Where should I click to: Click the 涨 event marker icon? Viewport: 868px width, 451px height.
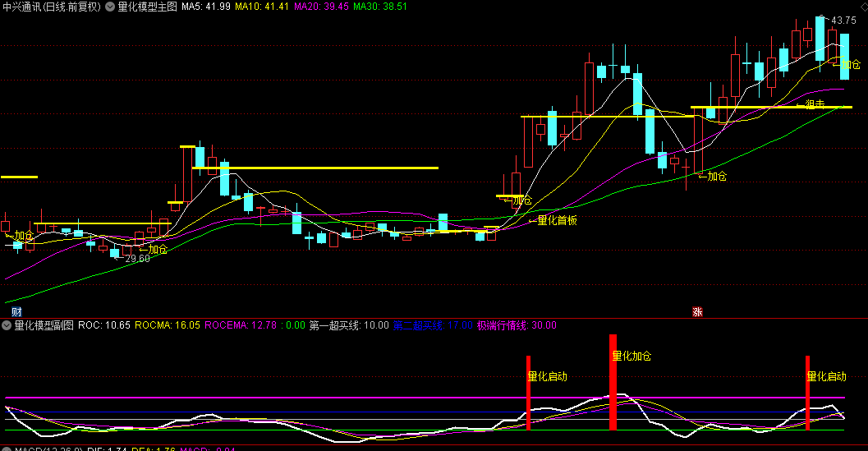(697, 312)
